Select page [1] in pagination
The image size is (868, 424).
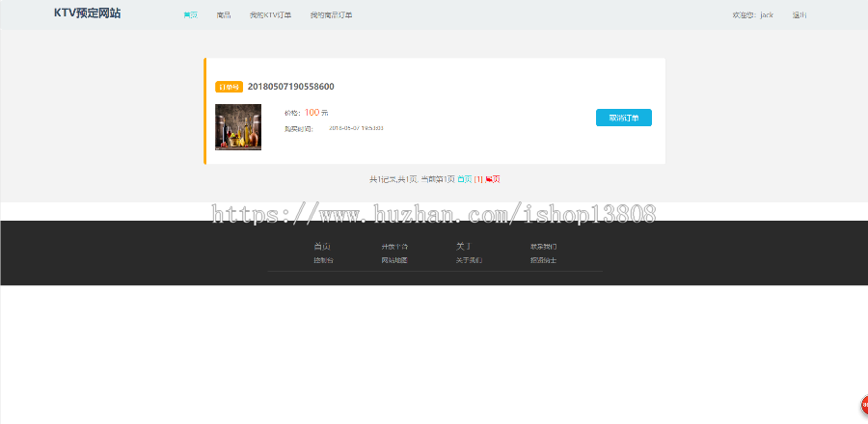(478, 179)
